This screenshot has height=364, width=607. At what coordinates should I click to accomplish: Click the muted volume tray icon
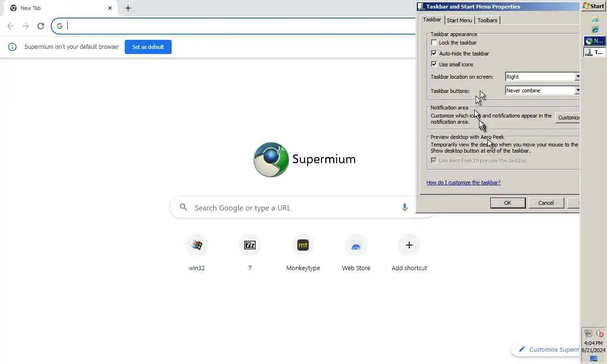[x=600, y=333]
